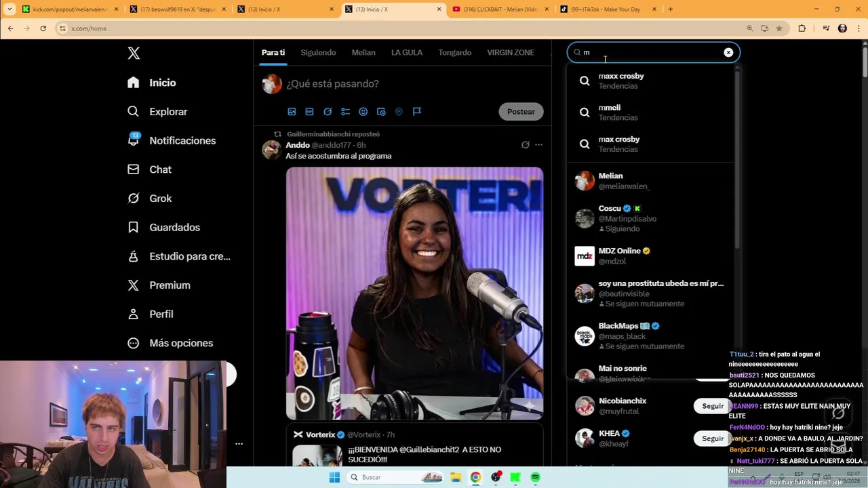Open Nicobianchix profile
Viewport: 868px width, 488px height.
tap(622, 401)
